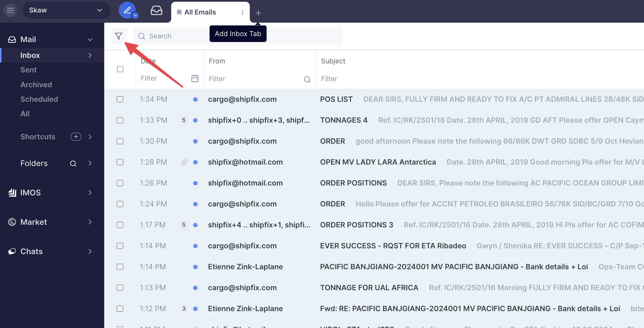Viewport: 644px width, 328px height.
Task: Select the OPEN MV LADY LARA email checkbox
Action: (120, 162)
